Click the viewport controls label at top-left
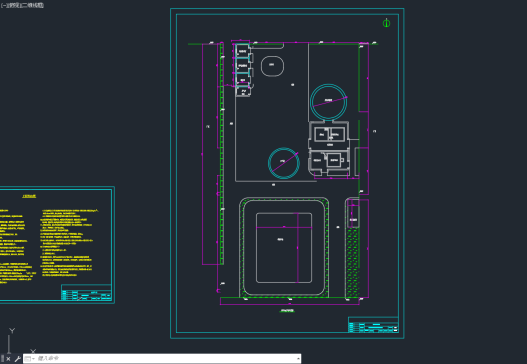Image resolution: width=527 pixels, height=364 pixels. 22,5
